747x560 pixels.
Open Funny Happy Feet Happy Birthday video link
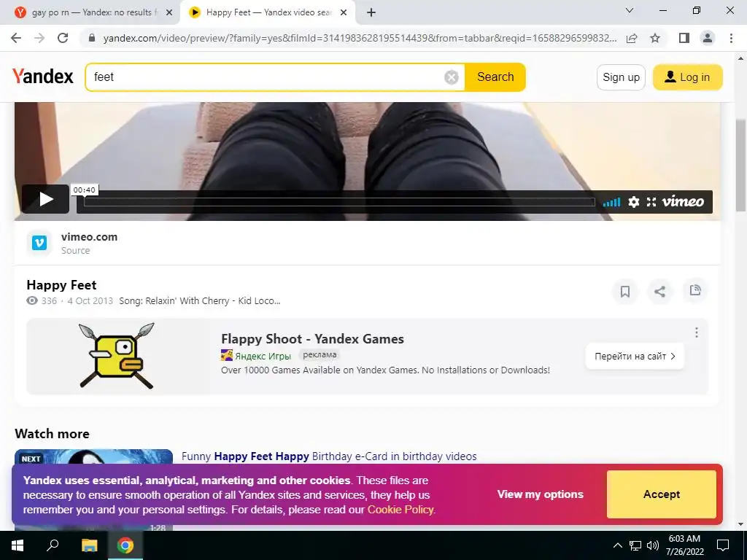pos(329,456)
